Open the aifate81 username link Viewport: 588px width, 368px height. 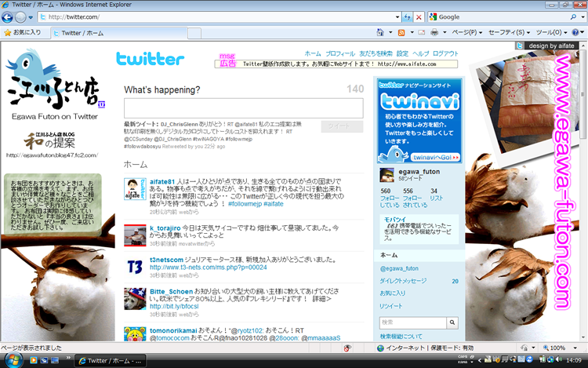162,181
